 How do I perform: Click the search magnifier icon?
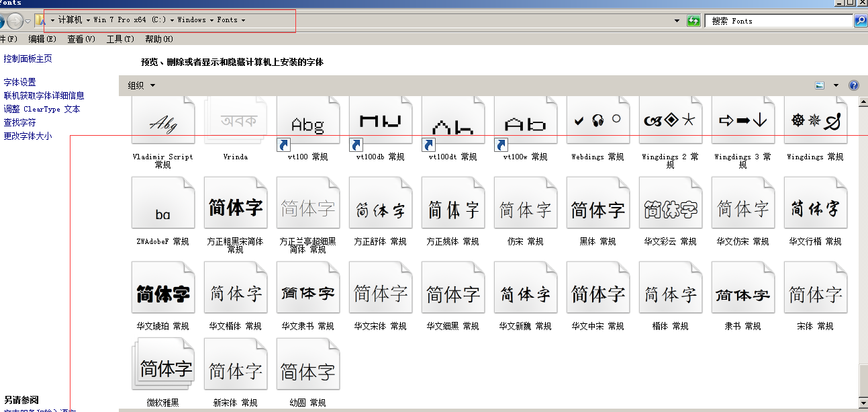tap(860, 21)
